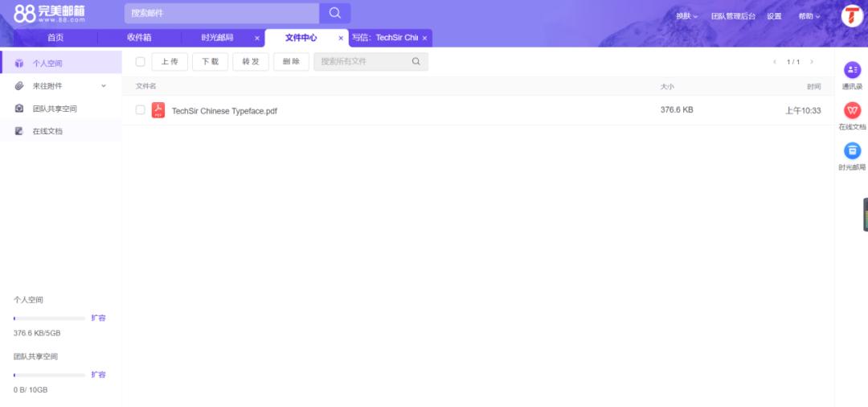Open 设置 settings link
This screenshot has width=868, height=407.
tap(774, 16)
